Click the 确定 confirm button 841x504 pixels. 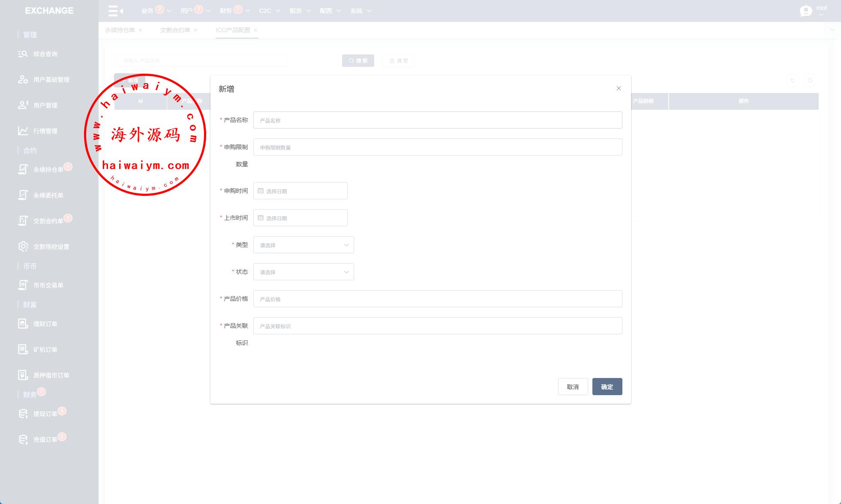[607, 387]
